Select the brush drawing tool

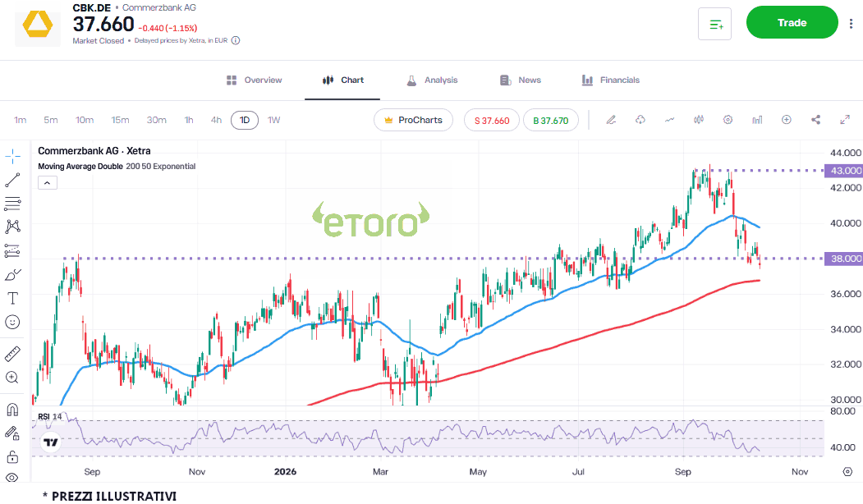coord(12,274)
